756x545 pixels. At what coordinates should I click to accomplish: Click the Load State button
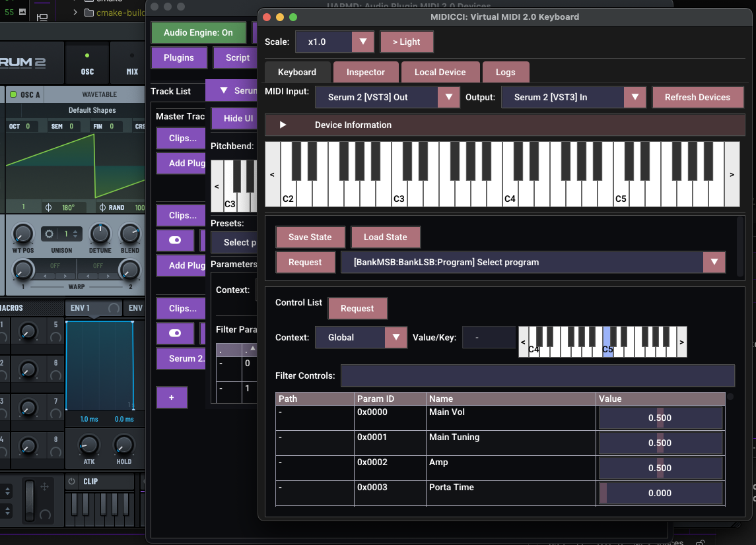coord(385,237)
